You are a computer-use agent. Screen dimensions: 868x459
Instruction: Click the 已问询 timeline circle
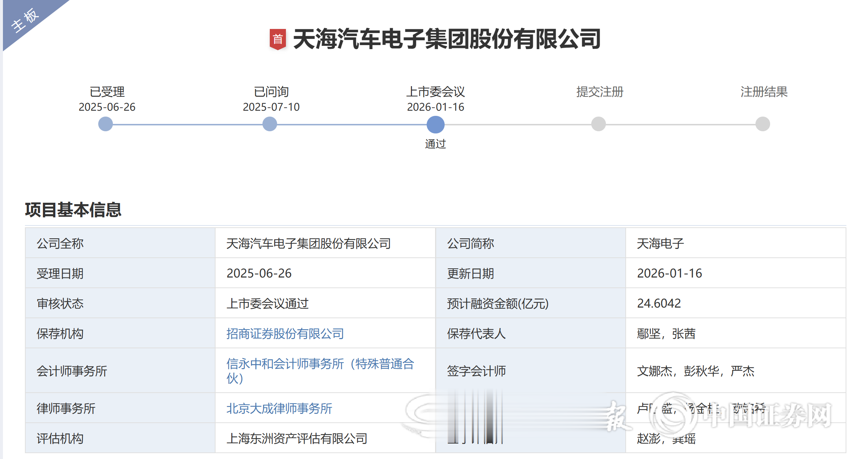(x=270, y=124)
